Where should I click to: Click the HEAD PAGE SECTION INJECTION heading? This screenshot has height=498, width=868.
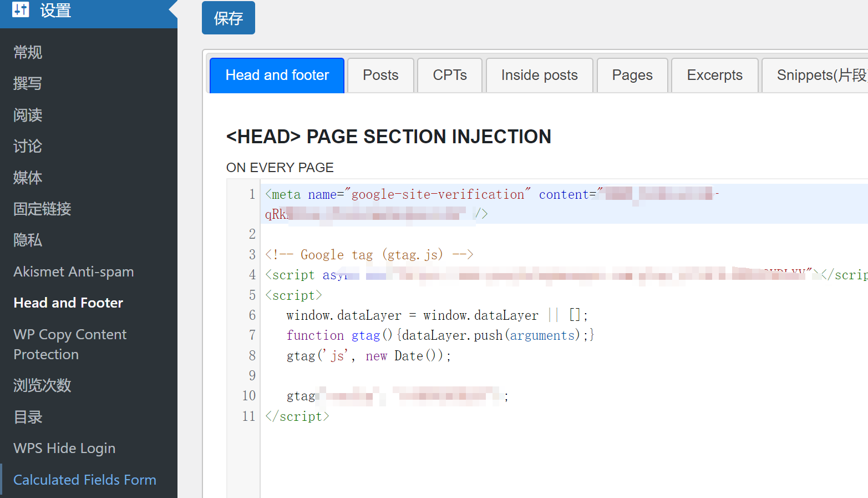click(x=389, y=137)
